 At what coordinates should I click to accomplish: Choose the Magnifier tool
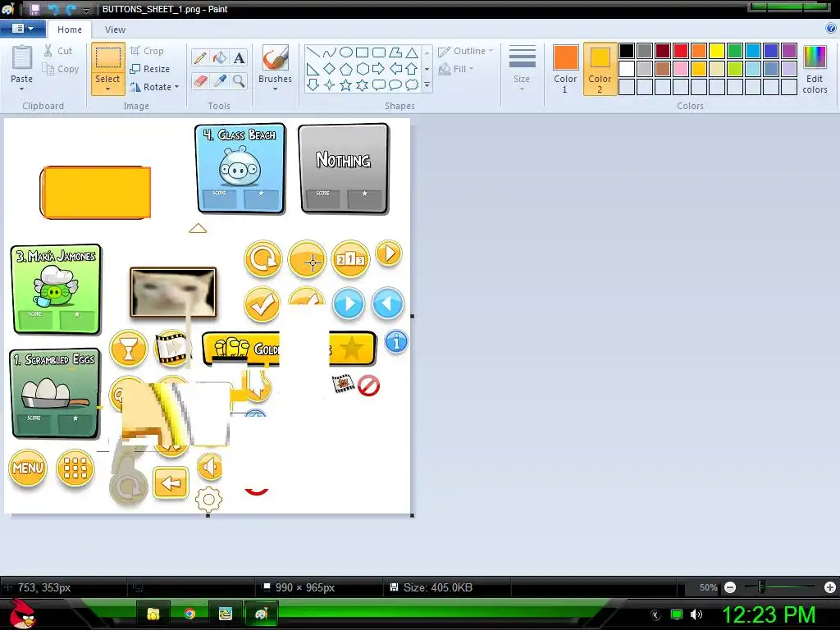coord(239,81)
